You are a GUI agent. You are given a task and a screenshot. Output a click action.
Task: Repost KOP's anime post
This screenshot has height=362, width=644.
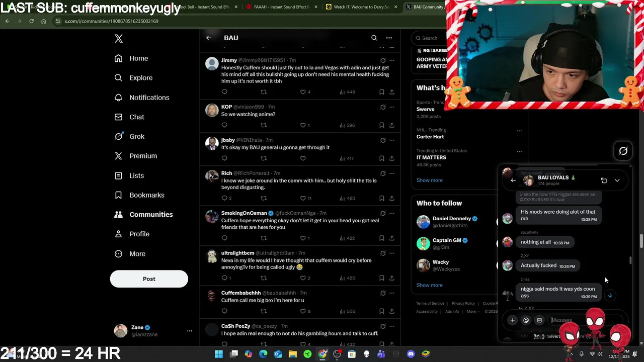(264, 125)
